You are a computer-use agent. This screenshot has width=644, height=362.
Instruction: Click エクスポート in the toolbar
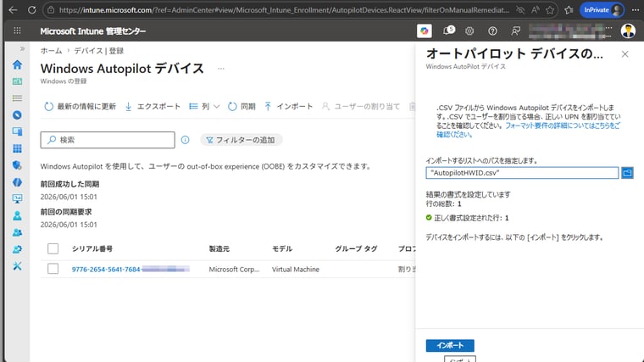coord(153,107)
